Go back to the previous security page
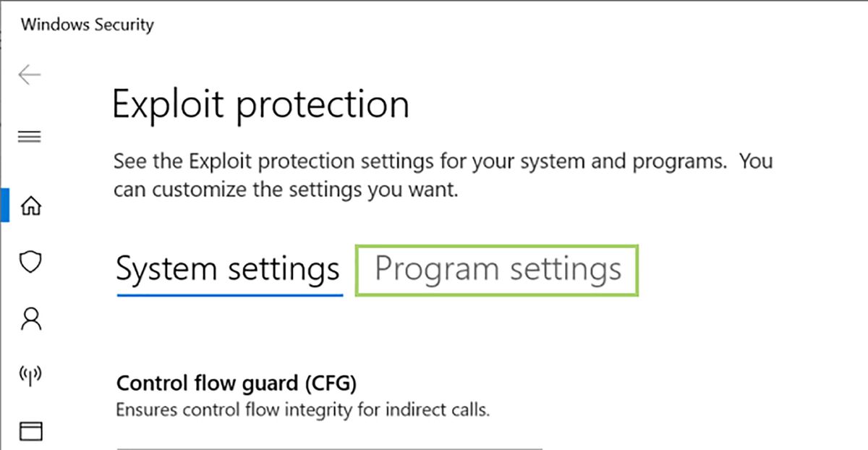Screen dimensions: 868x450 (x=29, y=75)
